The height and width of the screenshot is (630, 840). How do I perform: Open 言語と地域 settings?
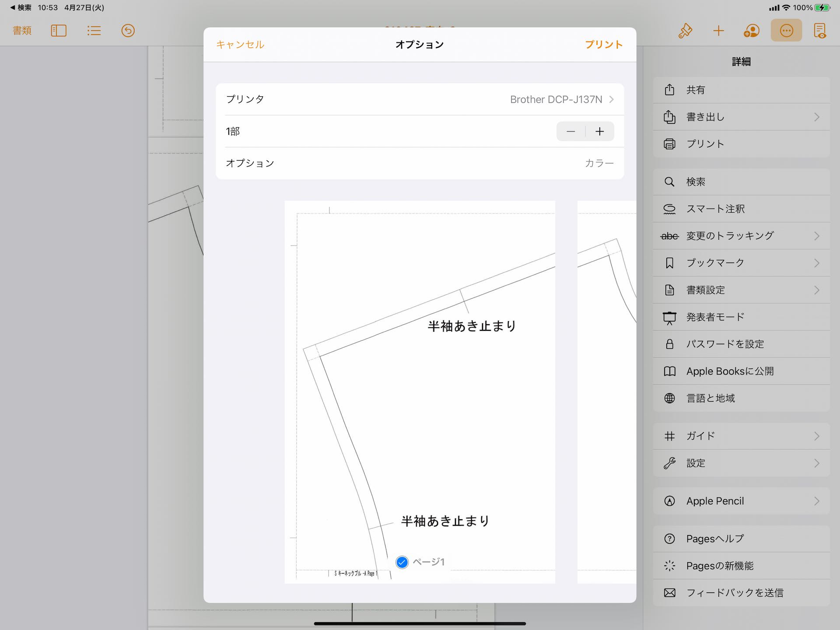click(741, 398)
